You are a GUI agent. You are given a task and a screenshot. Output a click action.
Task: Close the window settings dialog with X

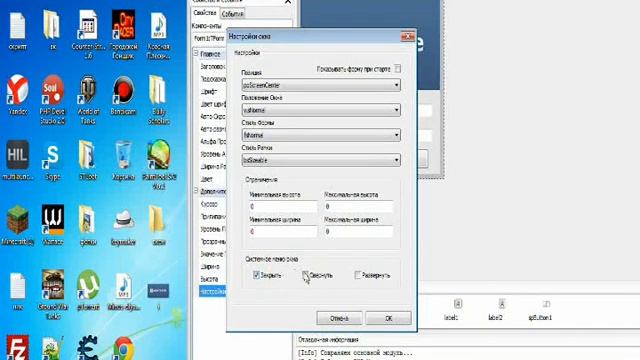407,37
